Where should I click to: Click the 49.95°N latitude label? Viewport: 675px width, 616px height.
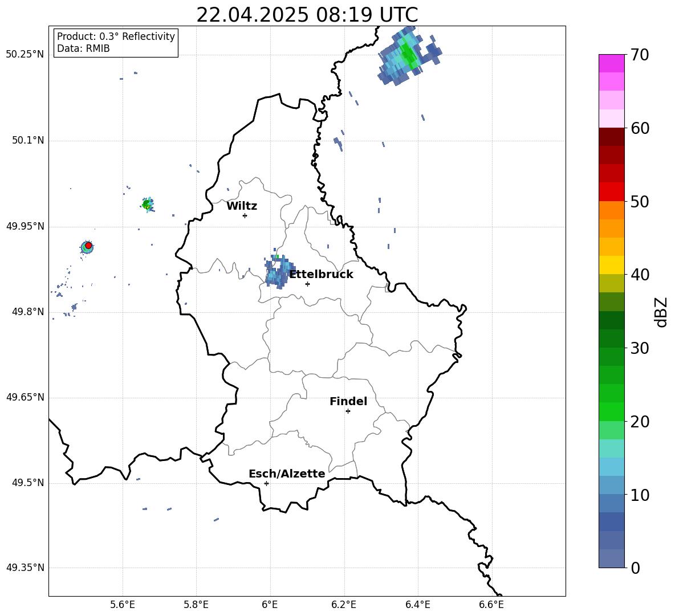[25, 226]
